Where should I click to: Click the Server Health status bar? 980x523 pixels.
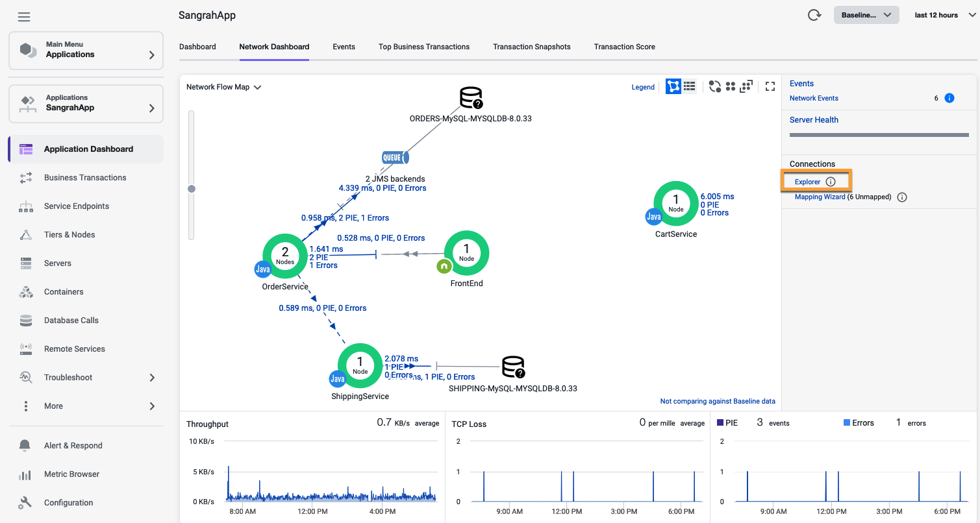click(x=879, y=135)
